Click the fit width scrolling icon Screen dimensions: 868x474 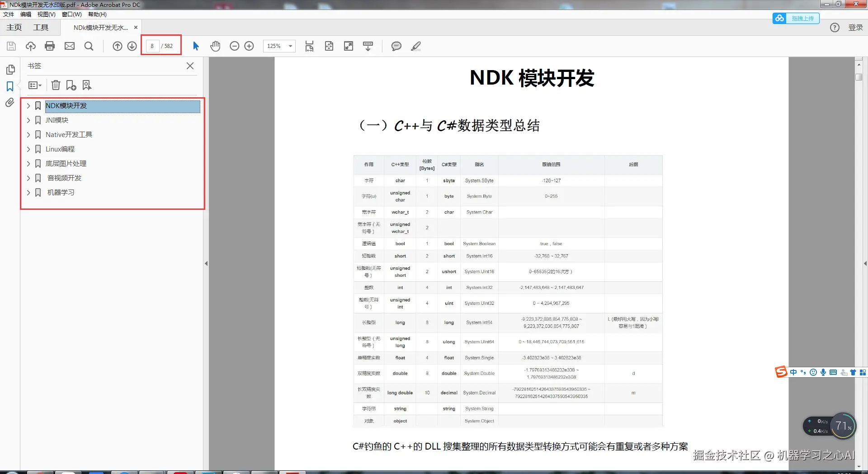309,46
